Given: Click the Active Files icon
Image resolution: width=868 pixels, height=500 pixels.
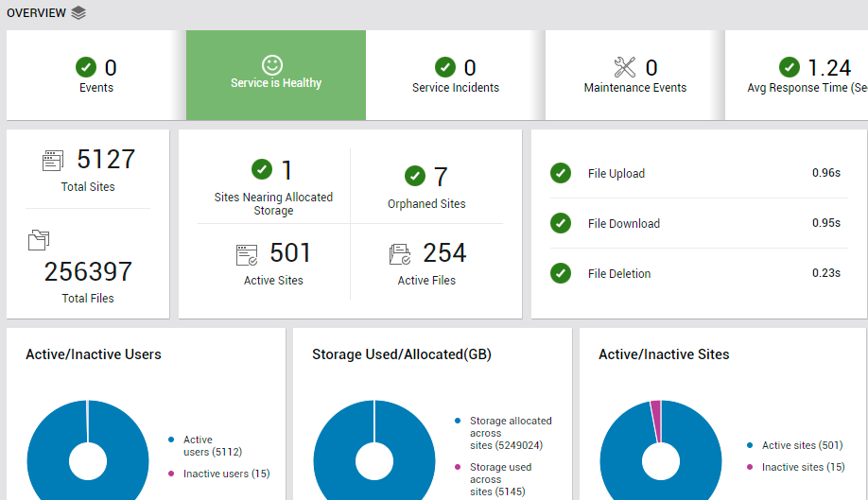Looking at the screenshot, I should pyautogui.click(x=400, y=254).
